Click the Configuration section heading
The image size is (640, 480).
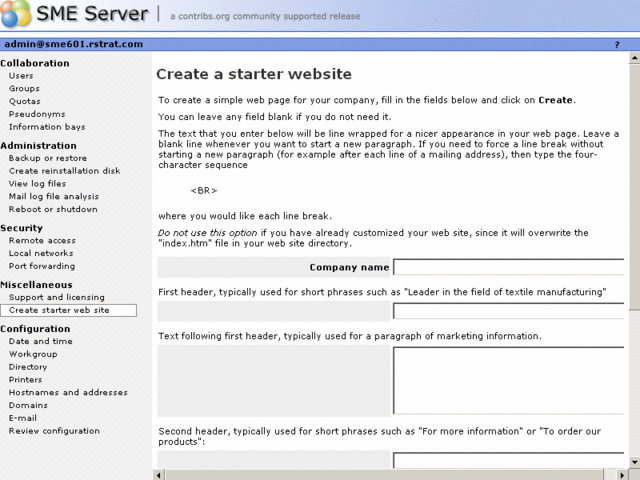(35, 329)
